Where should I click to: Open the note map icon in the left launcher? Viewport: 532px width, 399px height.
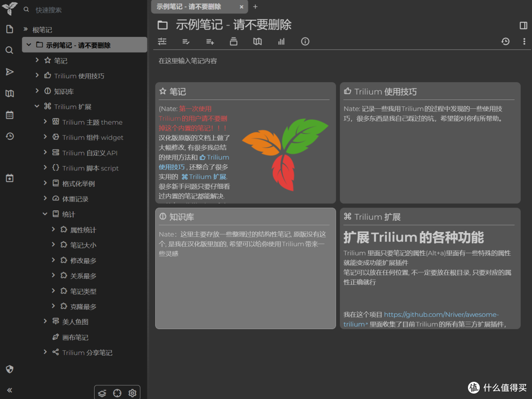pyautogui.click(x=9, y=93)
